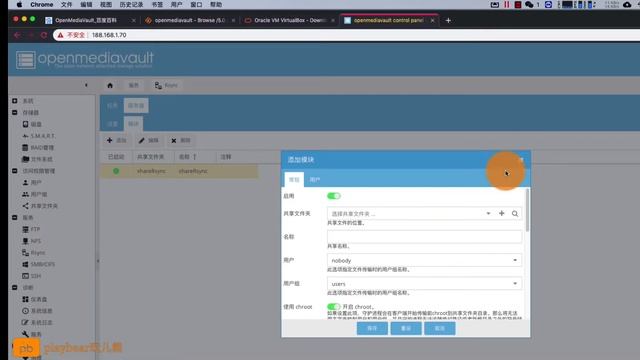Click the dialog vertical scrollbar

pyautogui.click(x=527, y=210)
